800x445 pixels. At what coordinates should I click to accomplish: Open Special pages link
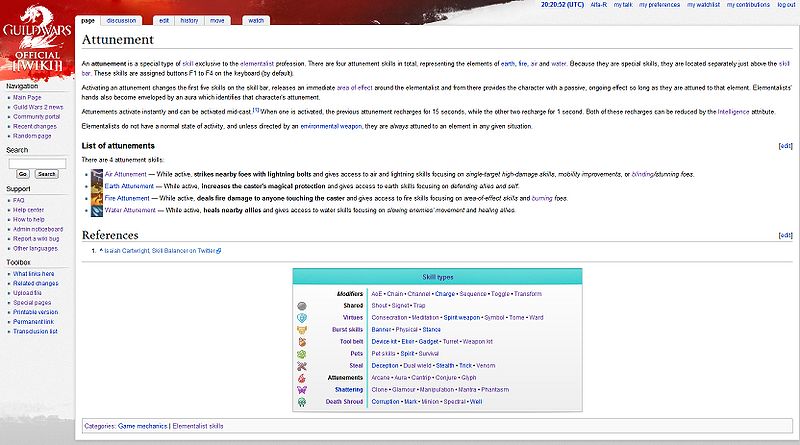pos(32,303)
